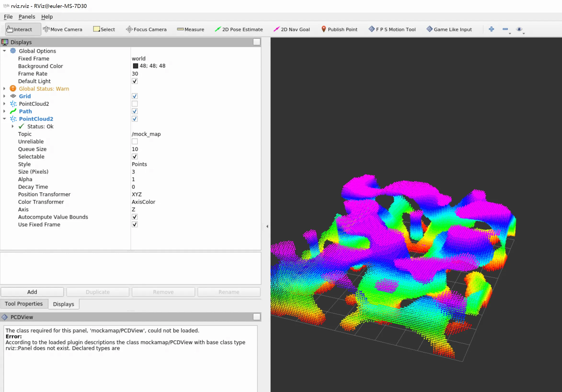Expand the Grid display node

(x=4, y=96)
